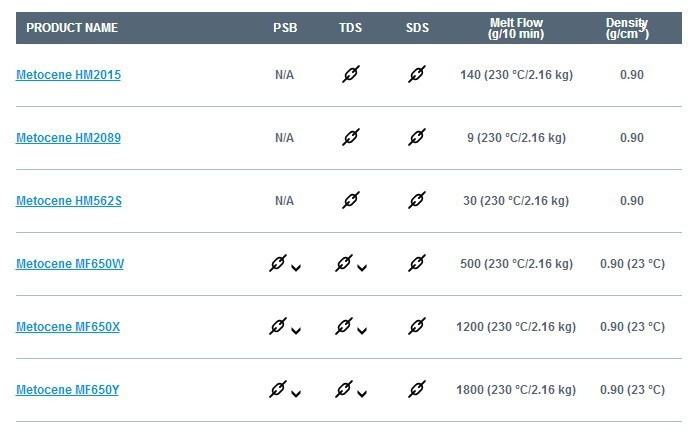Open SDS link icon for Metocene HM2015
The width and height of the screenshot is (693, 436).
[417, 74]
